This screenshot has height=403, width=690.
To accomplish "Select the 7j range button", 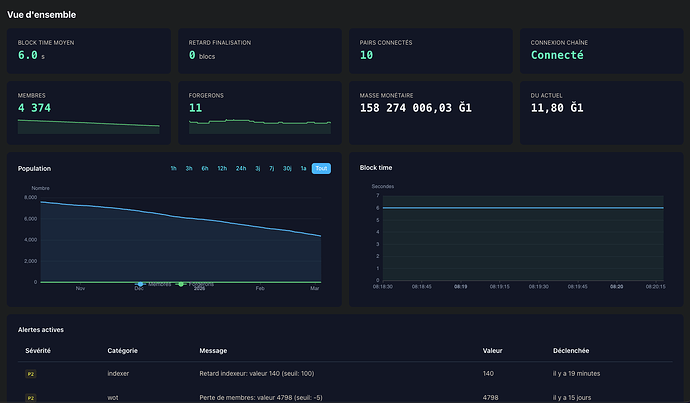I will pos(272,168).
